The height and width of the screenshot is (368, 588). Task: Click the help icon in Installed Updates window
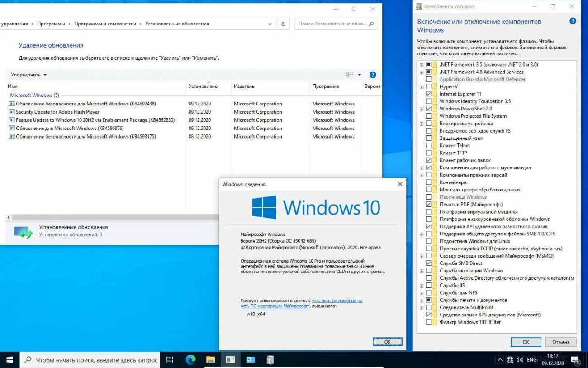(x=373, y=75)
